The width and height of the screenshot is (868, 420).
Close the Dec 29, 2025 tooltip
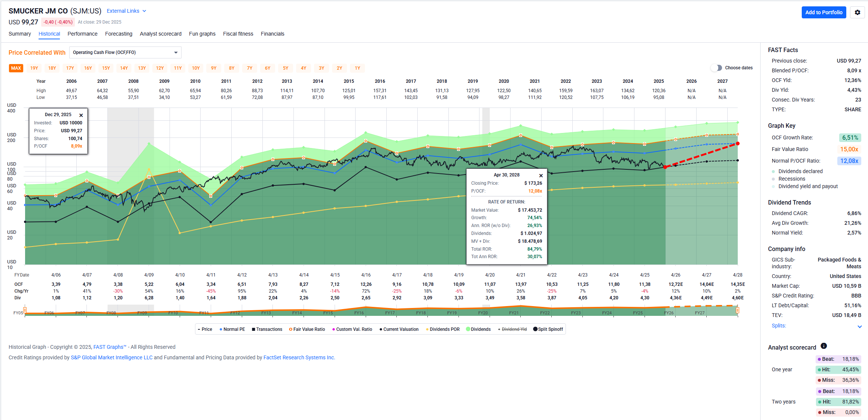pos(81,115)
